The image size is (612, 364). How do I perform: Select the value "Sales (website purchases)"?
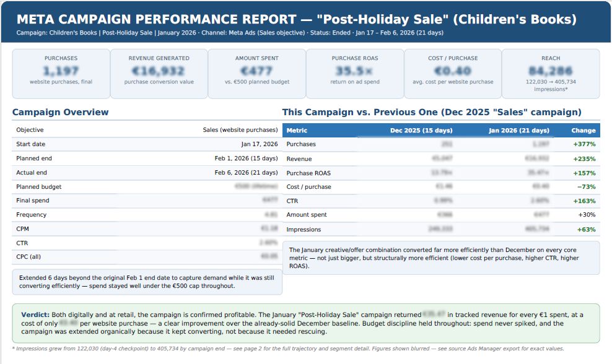click(240, 130)
